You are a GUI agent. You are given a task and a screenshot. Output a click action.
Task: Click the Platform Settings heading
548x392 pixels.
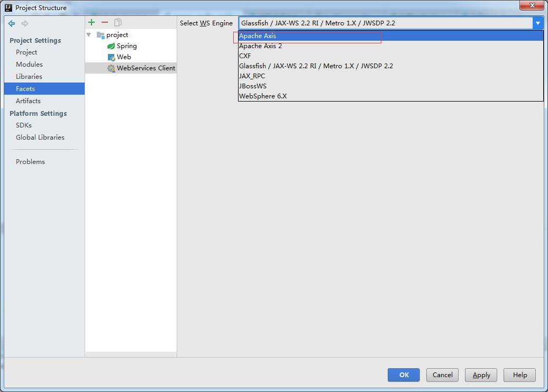tap(38, 114)
